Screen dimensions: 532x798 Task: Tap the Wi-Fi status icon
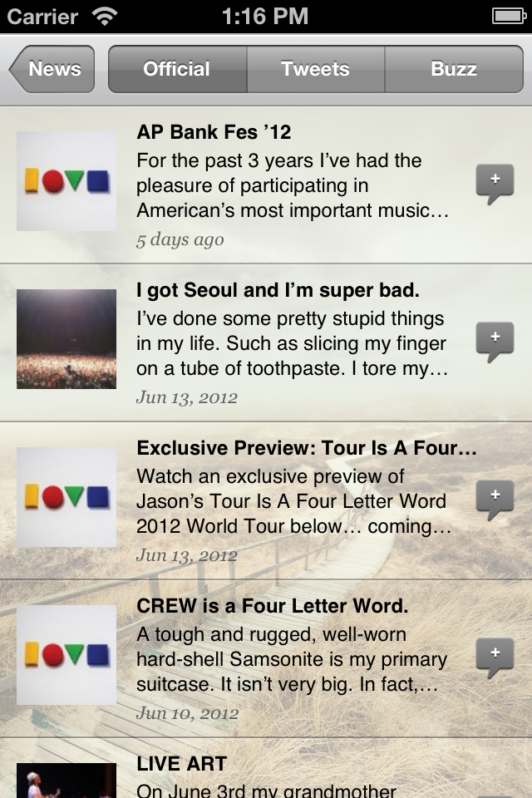pyautogui.click(x=106, y=16)
